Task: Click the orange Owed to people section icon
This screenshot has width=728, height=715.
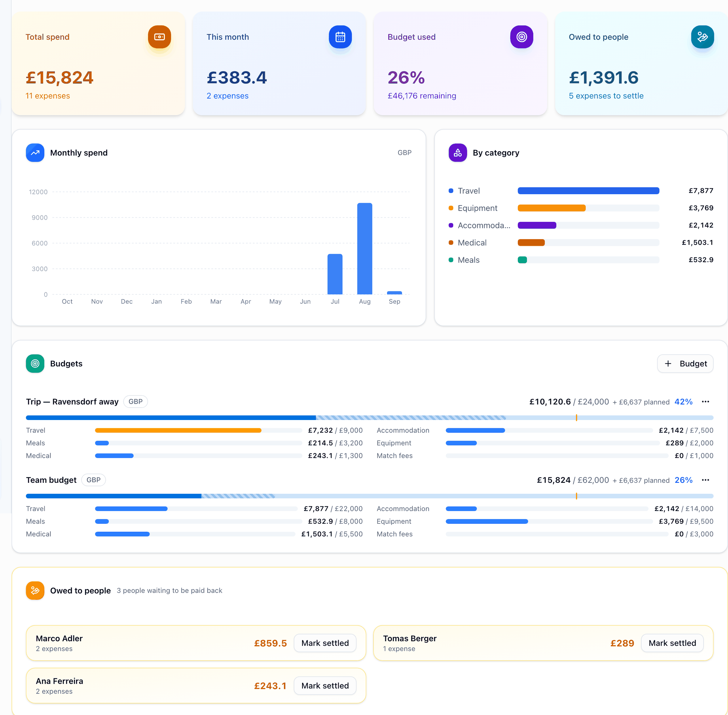Action: click(x=35, y=591)
